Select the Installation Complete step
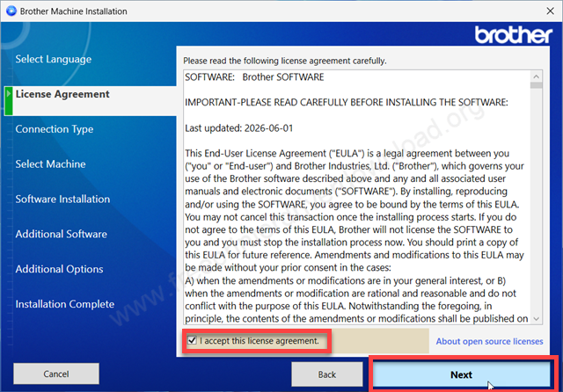 [64, 304]
